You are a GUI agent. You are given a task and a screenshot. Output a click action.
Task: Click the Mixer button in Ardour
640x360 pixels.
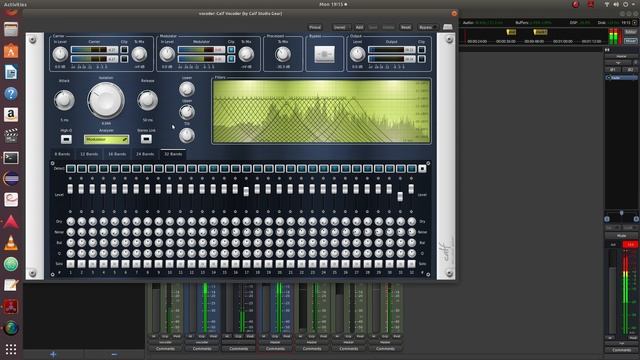(631, 41)
